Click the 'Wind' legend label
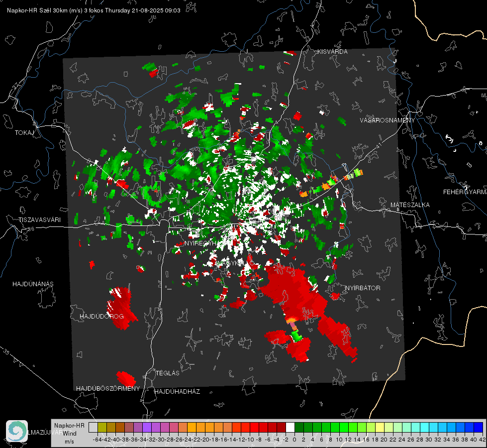 [69, 433]
